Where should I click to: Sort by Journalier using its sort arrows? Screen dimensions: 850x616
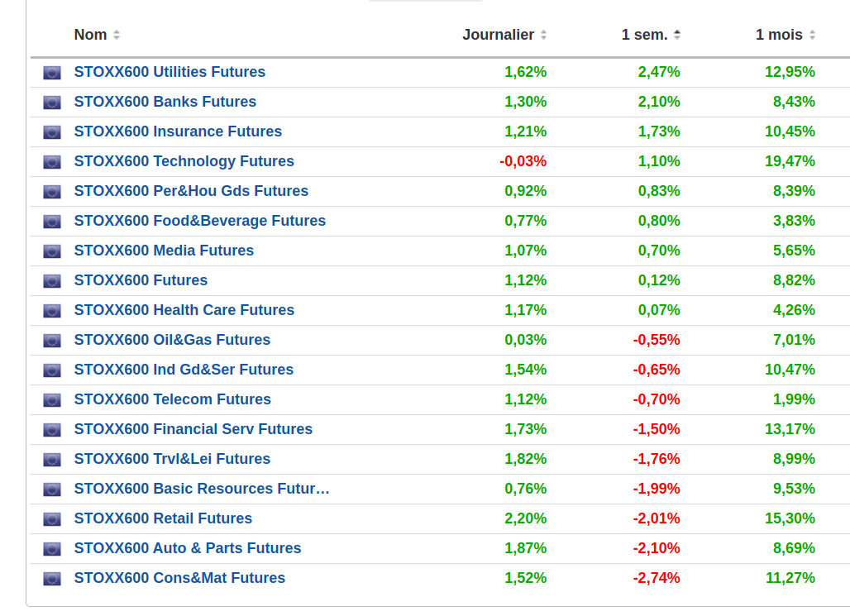tap(543, 35)
